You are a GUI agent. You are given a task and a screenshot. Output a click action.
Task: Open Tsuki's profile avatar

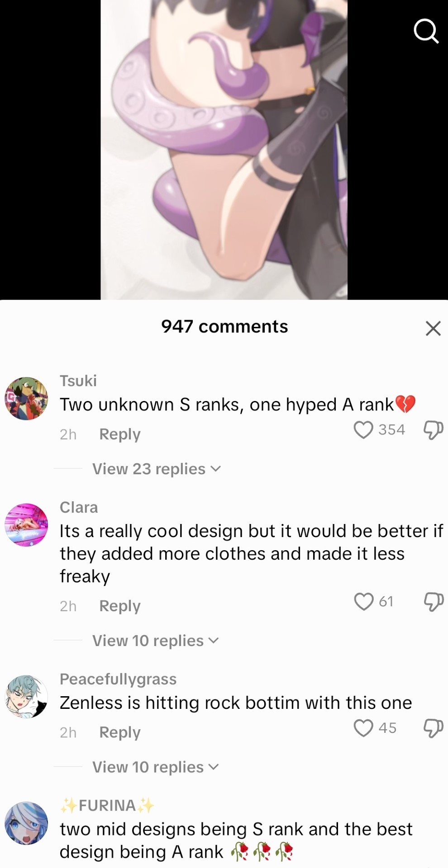click(26, 398)
